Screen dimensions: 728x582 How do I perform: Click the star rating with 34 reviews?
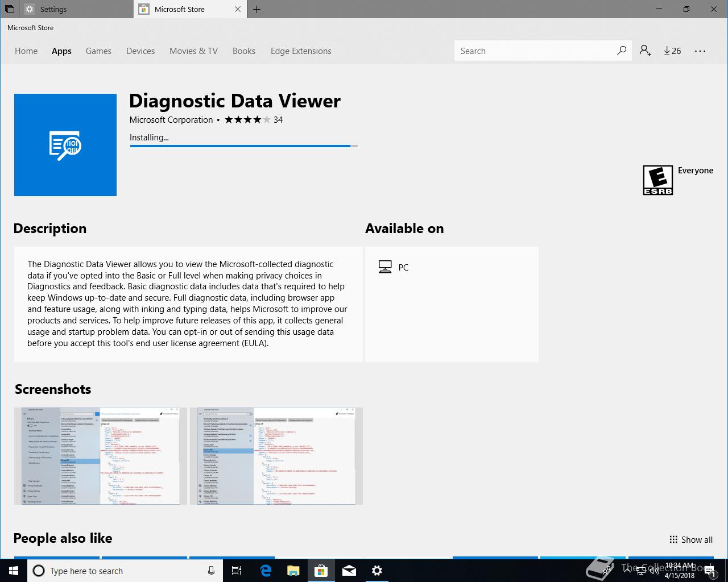(x=254, y=120)
